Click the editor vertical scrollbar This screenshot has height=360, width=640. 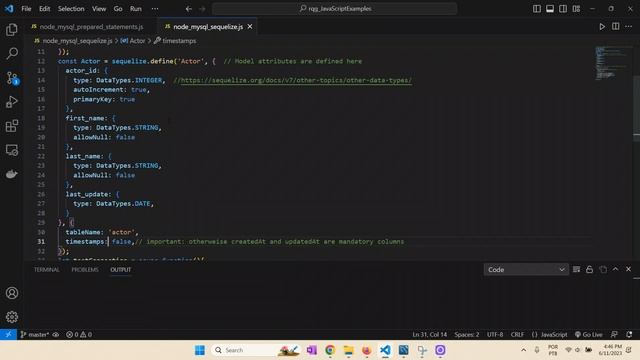point(636,108)
